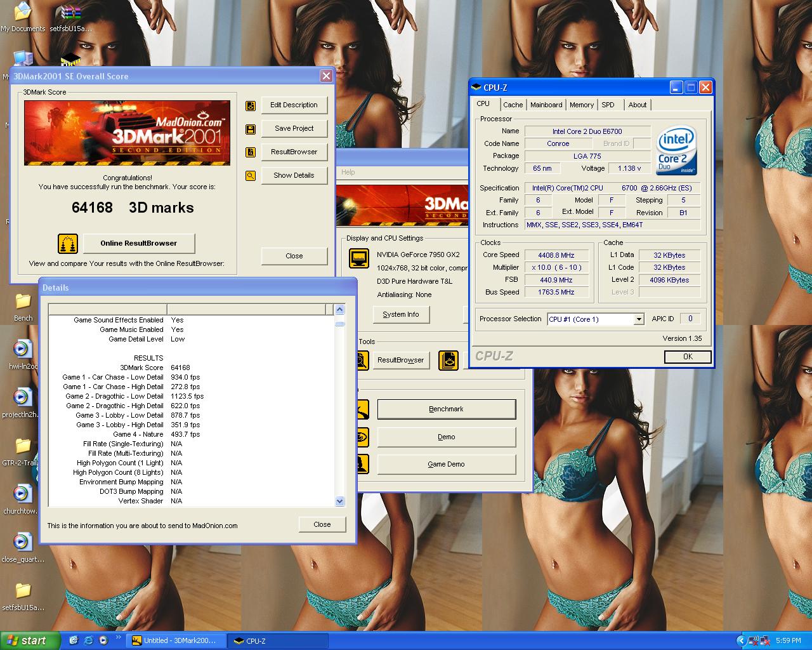
Task: Click the Intel Core 2 Duo logo
Action: pyautogui.click(x=677, y=151)
